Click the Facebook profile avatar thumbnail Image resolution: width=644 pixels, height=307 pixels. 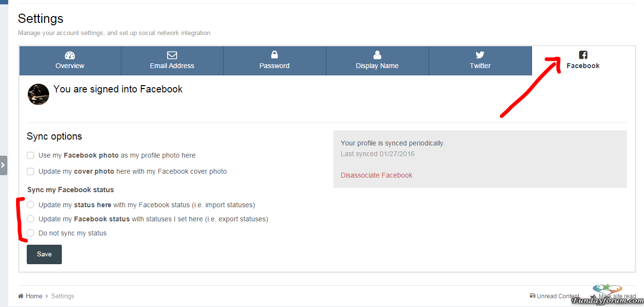tap(38, 94)
